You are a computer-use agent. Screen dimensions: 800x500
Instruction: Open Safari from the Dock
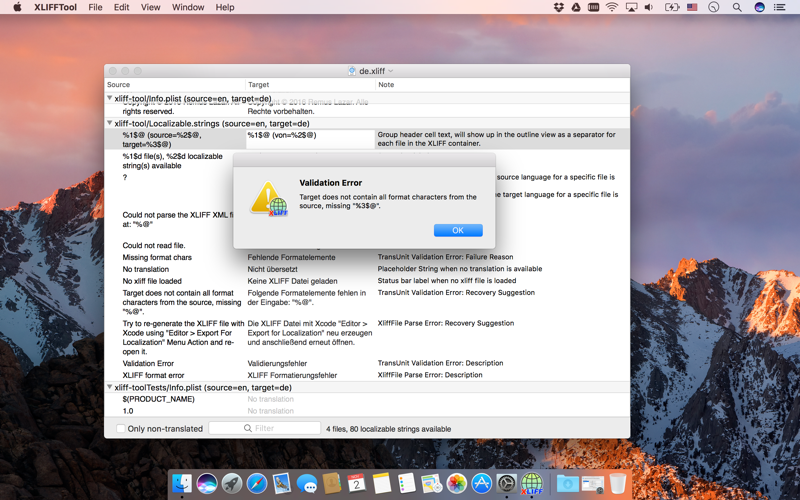(x=257, y=483)
